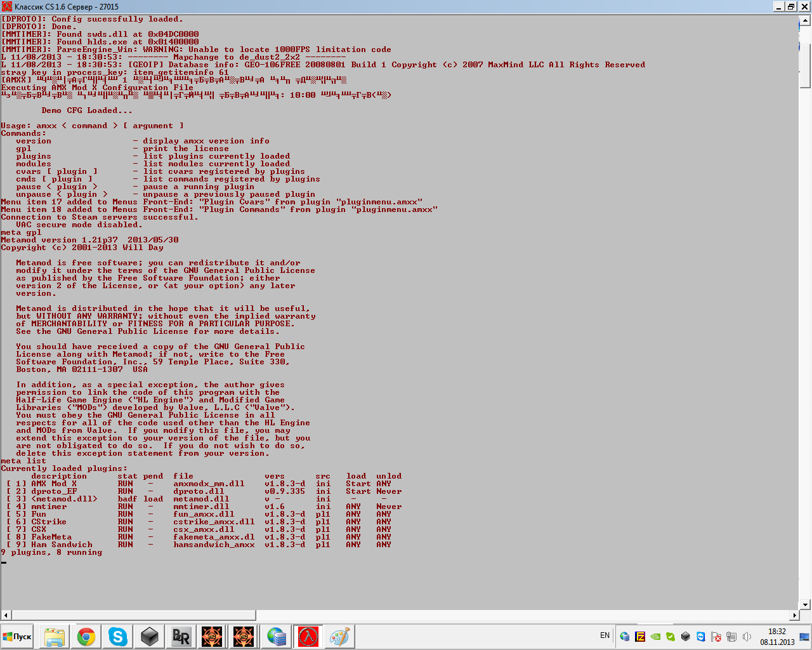The image size is (812, 650).
Task: Click the 'Metamod version 1.21p37' line
Action: (89, 240)
